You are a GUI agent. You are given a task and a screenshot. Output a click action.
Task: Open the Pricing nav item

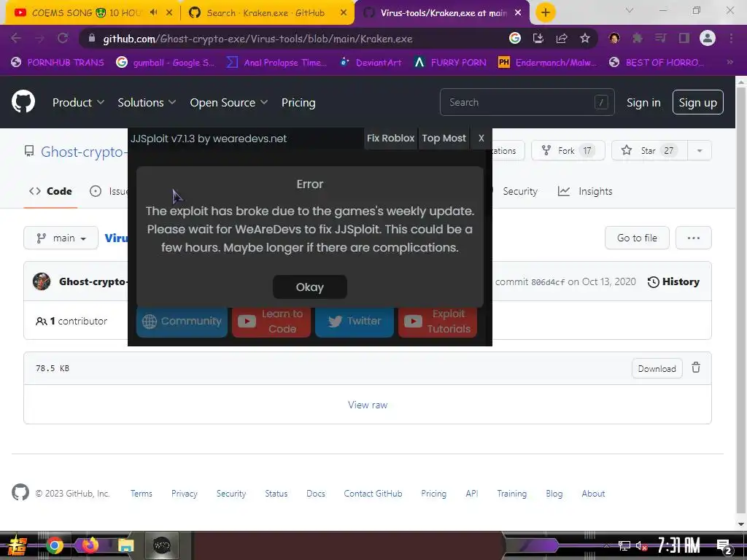click(298, 102)
